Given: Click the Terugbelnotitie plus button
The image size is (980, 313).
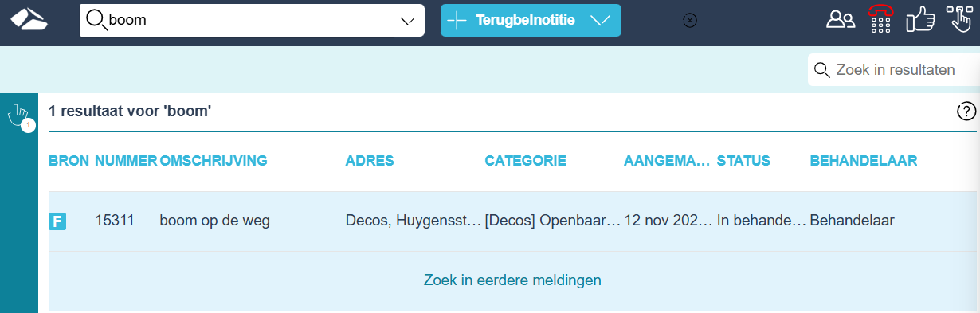Looking at the screenshot, I should point(457,21).
